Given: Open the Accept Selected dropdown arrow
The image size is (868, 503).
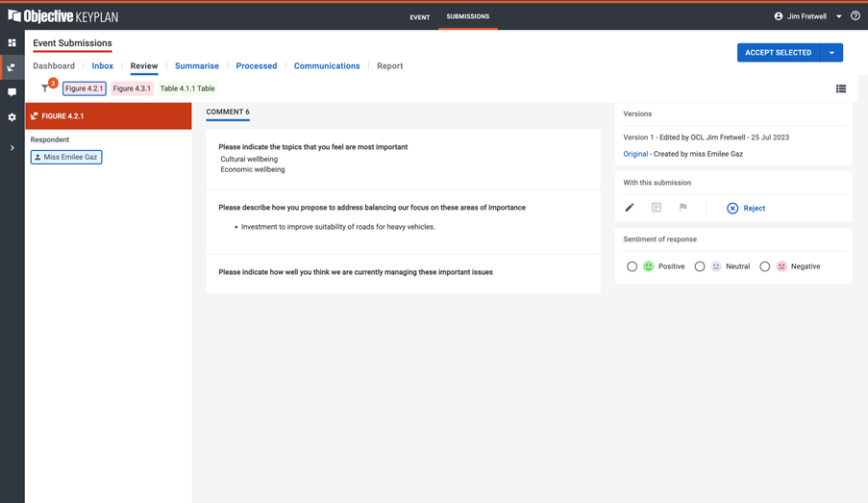Looking at the screenshot, I should pos(831,53).
